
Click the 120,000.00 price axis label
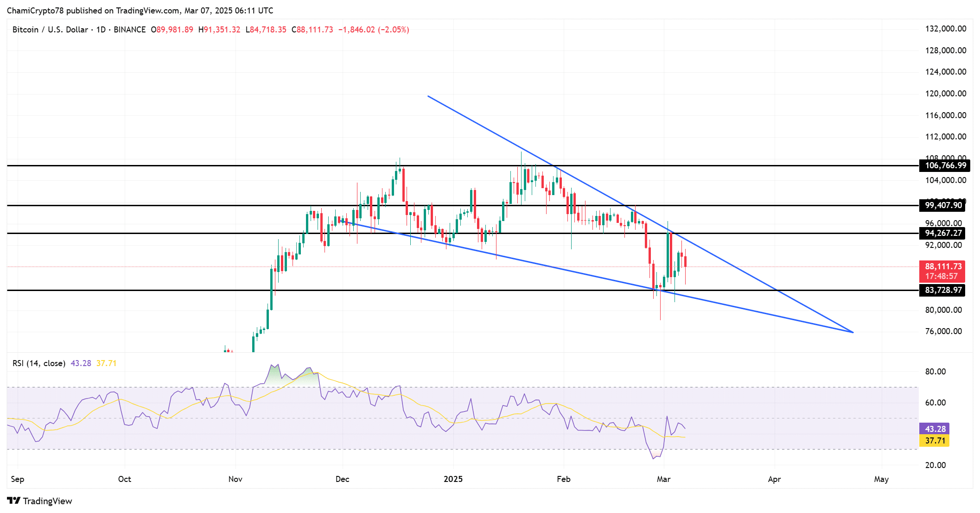pos(946,94)
